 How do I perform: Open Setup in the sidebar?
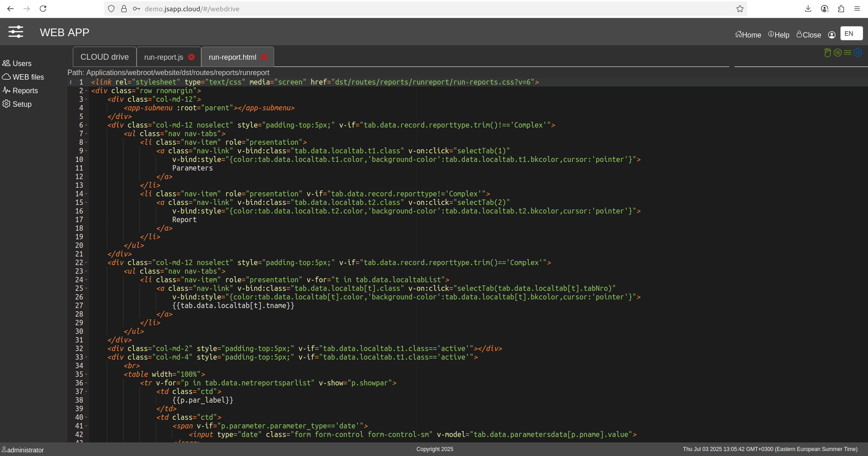pyautogui.click(x=22, y=104)
